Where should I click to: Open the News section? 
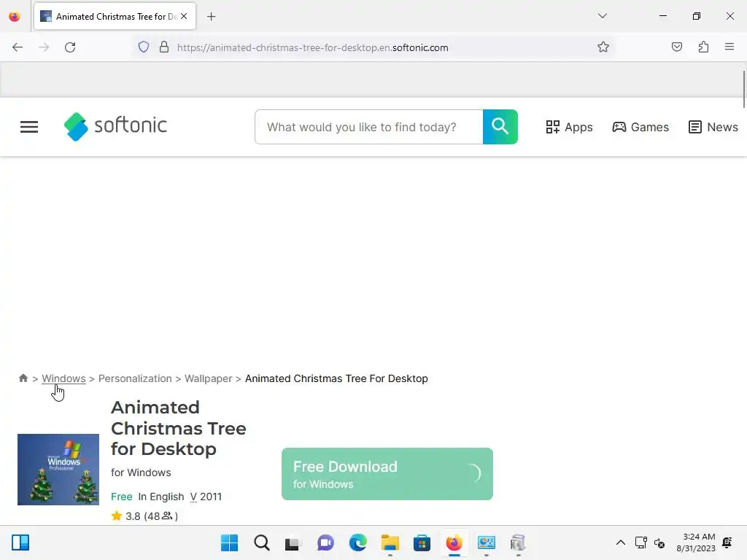click(713, 127)
